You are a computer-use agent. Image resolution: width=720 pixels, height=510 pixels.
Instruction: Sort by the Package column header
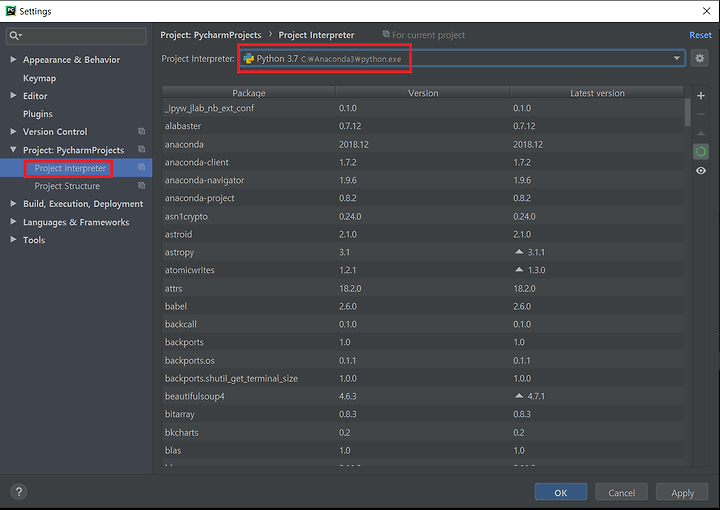click(249, 93)
